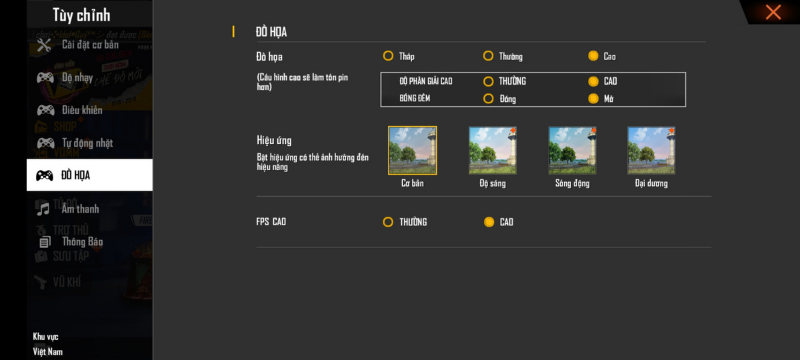Click the gamepad icon beside Tự động nhặt

[45, 143]
